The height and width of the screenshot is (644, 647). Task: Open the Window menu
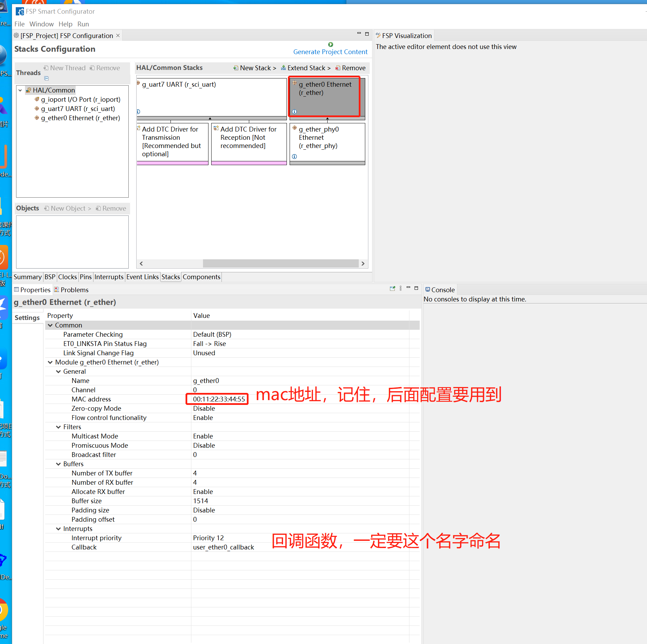point(41,24)
